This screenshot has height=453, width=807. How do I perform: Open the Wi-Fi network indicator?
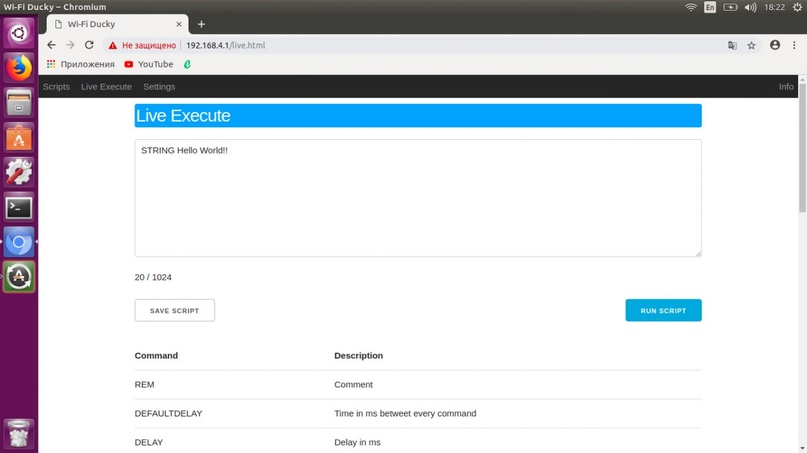coord(690,7)
